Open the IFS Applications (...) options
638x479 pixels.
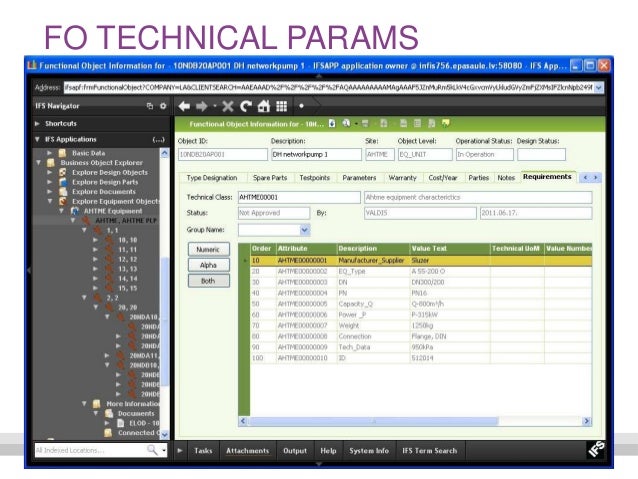[158, 140]
